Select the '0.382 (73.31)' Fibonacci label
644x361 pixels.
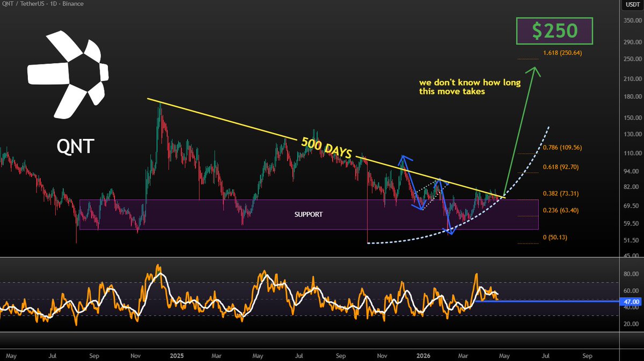click(560, 193)
